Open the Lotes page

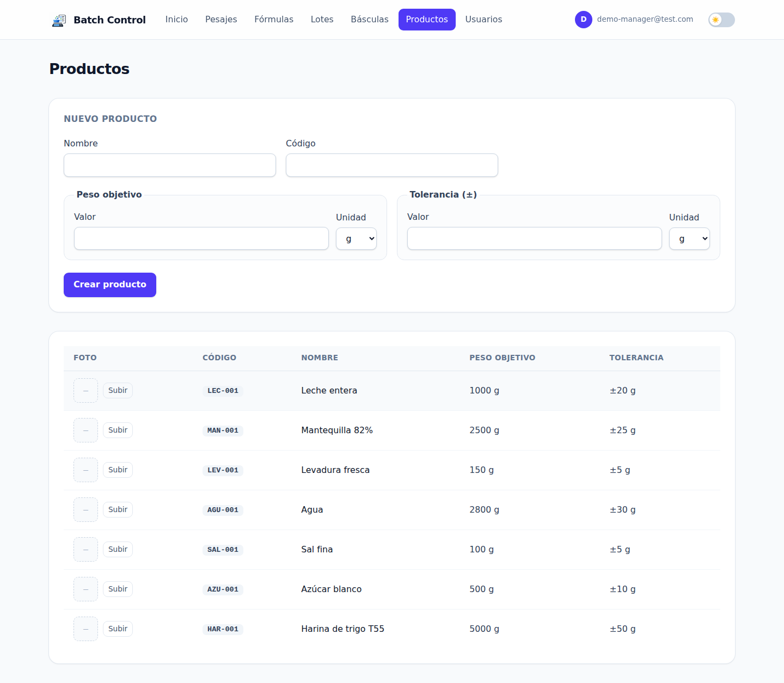[322, 20]
